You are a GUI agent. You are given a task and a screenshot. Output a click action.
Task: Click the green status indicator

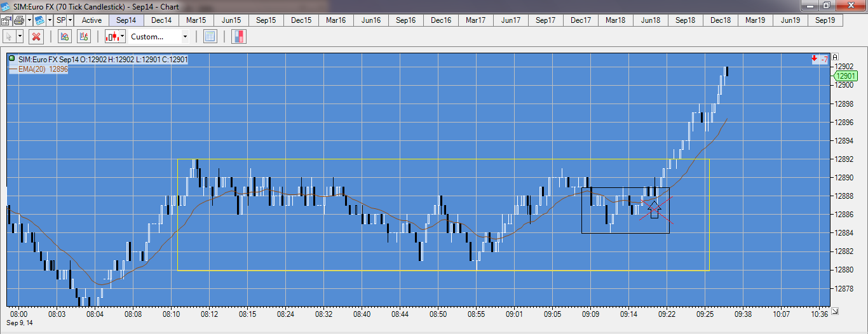point(12,58)
